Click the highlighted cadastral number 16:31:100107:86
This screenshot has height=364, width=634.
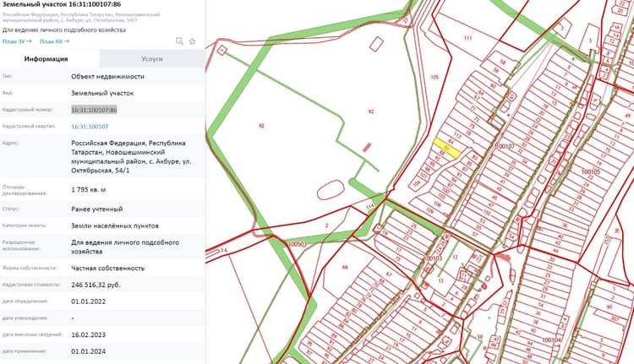[x=94, y=110]
